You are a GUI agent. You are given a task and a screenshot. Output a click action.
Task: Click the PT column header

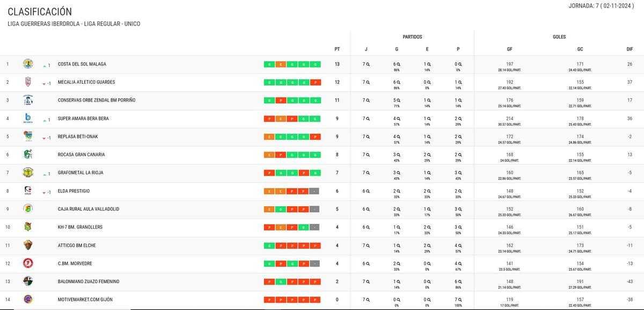tap(337, 49)
